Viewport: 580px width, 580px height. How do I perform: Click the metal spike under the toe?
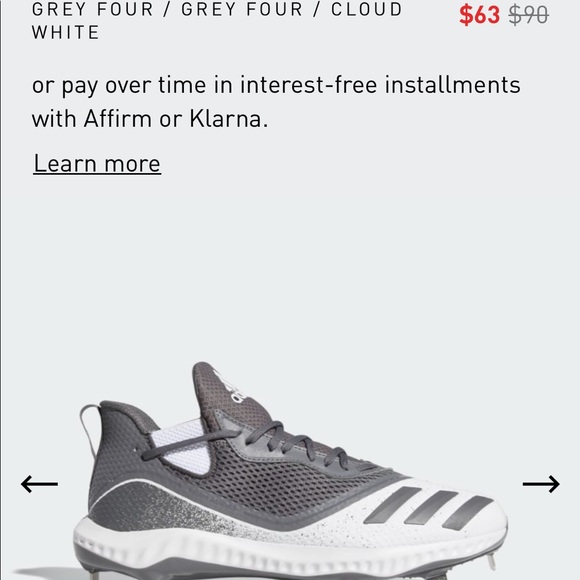(491, 562)
